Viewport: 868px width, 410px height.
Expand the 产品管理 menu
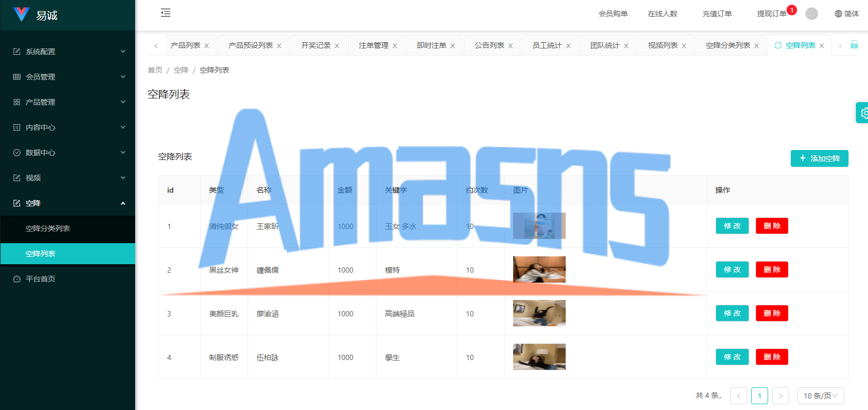[68, 102]
